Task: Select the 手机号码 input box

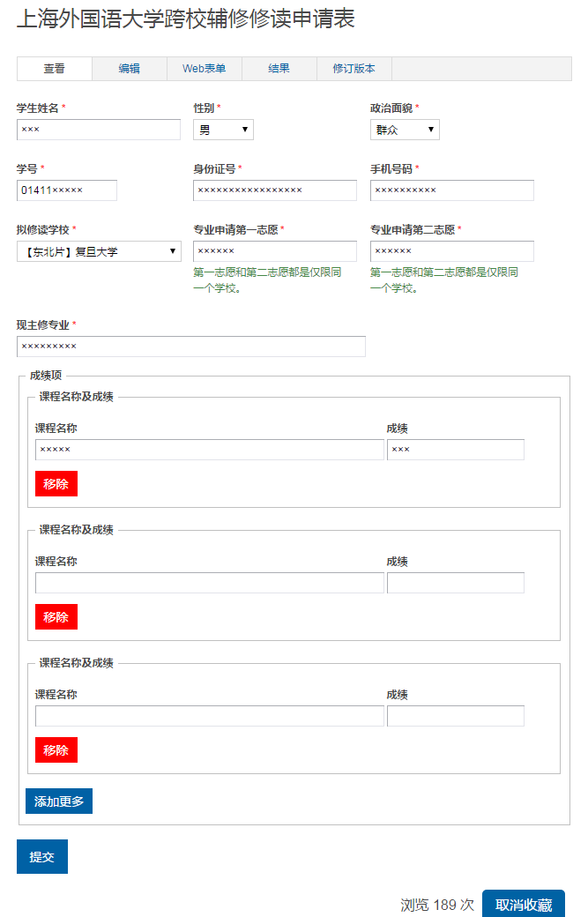Action: (x=451, y=190)
